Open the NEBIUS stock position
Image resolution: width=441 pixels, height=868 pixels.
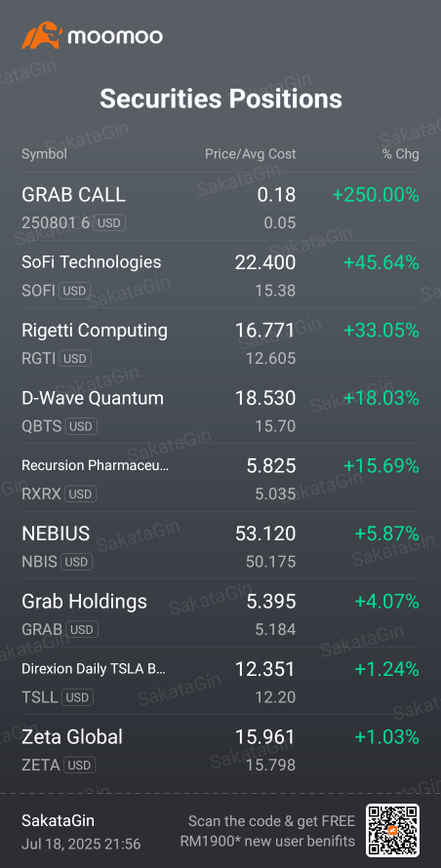[x=220, y=546]
